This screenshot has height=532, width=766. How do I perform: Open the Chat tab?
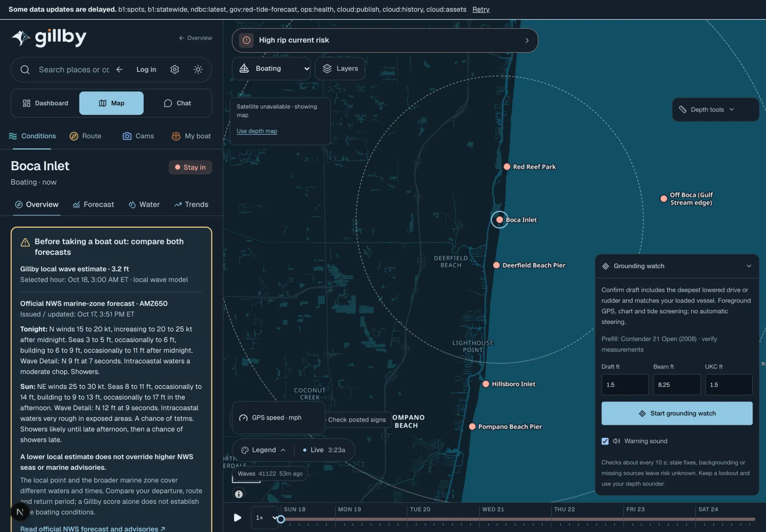(178, 103)
